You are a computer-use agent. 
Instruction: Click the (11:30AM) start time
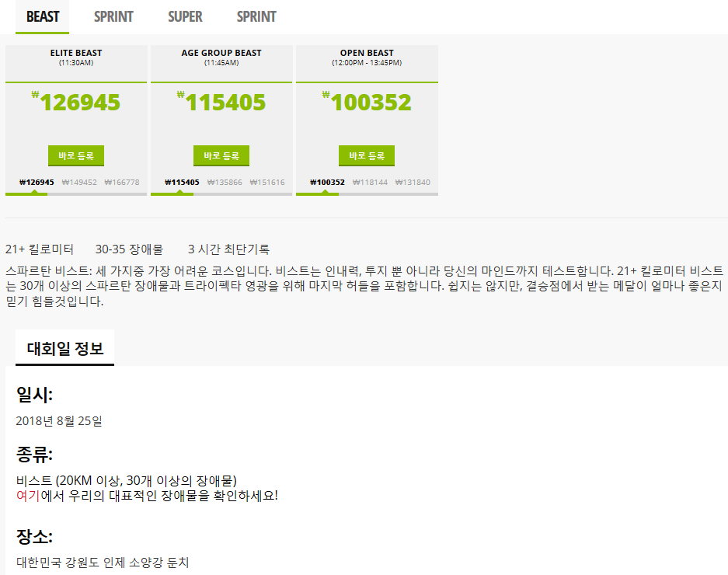[76, 63]
